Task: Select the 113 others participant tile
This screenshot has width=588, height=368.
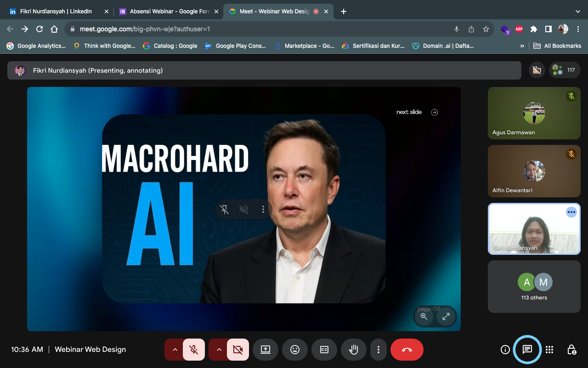Action: (534, 287)
